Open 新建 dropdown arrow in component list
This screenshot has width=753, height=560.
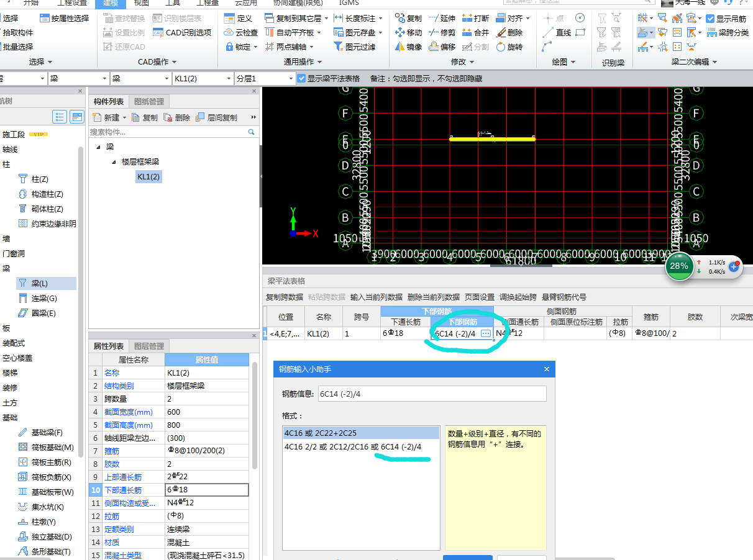[124, 117]
